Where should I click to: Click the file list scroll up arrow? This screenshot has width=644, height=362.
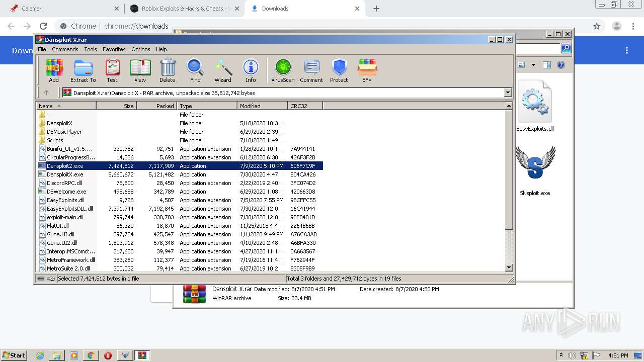pos(509,106)
